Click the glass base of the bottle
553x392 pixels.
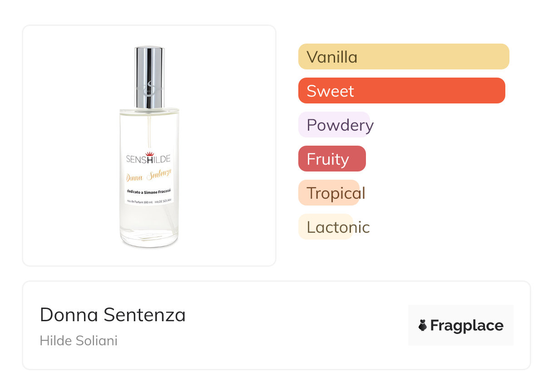point(149,238)
